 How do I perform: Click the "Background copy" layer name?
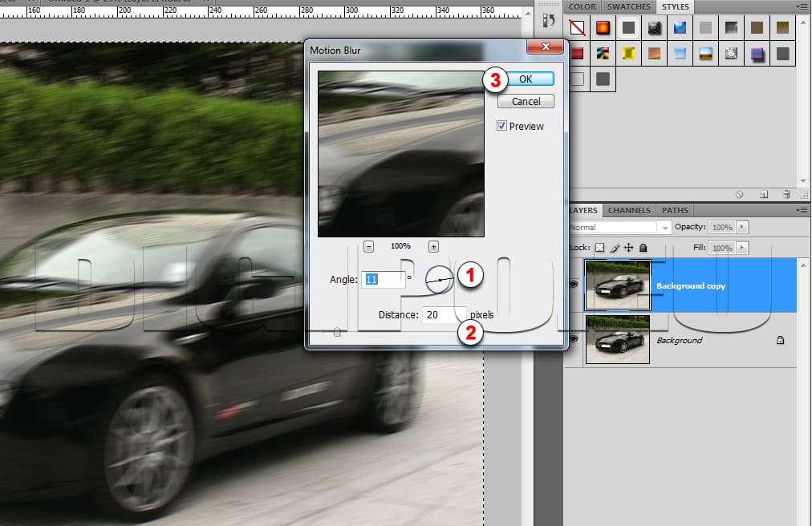691,285
